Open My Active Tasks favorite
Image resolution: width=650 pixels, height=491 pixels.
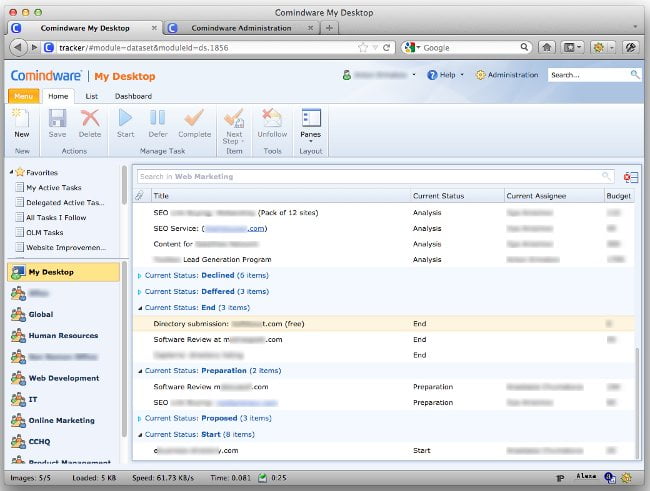[48, 187]
